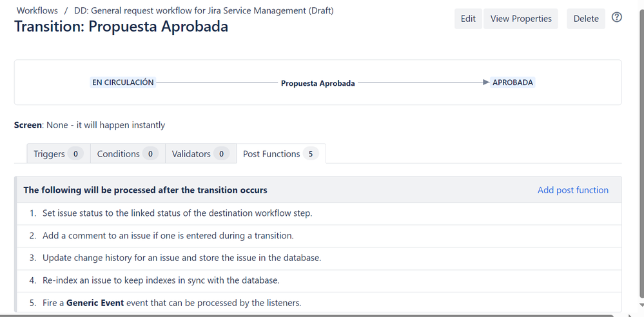Viewport: 644px width, 317px height.
Task: Select the Update change history post function row
Action: tap(318, 258)
